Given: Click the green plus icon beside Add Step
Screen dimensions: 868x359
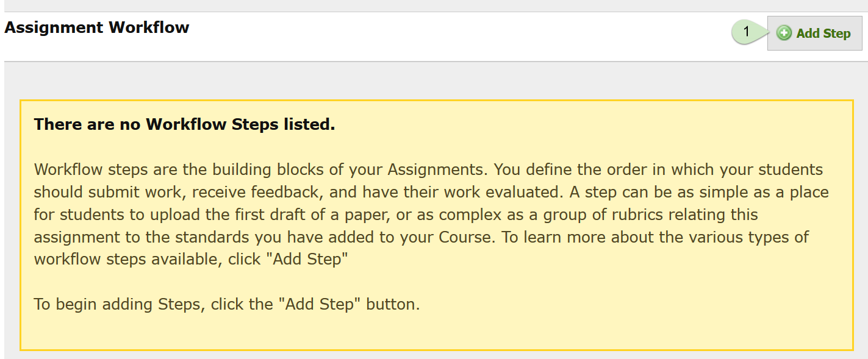Looking at the screenshot, I should point(784,34).
